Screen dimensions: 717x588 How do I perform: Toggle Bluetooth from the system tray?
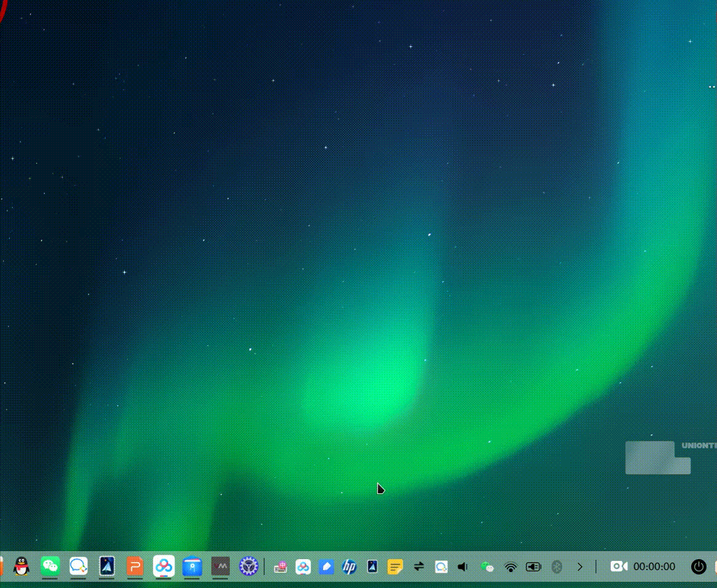pyautogui.click(x=557, y=566)
